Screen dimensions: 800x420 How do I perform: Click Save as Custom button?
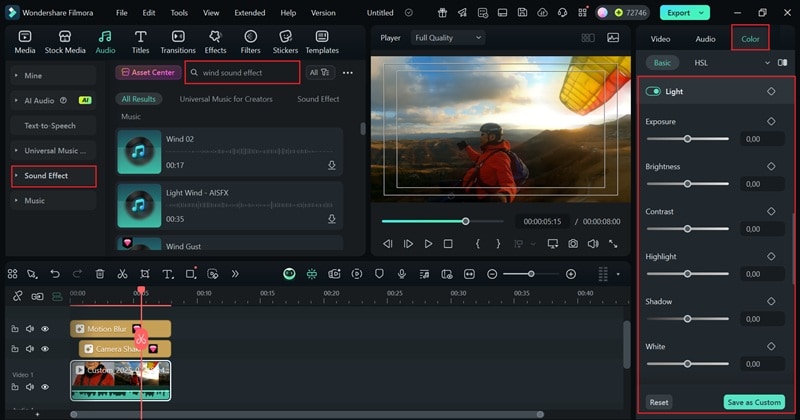(x=754, y=402)
